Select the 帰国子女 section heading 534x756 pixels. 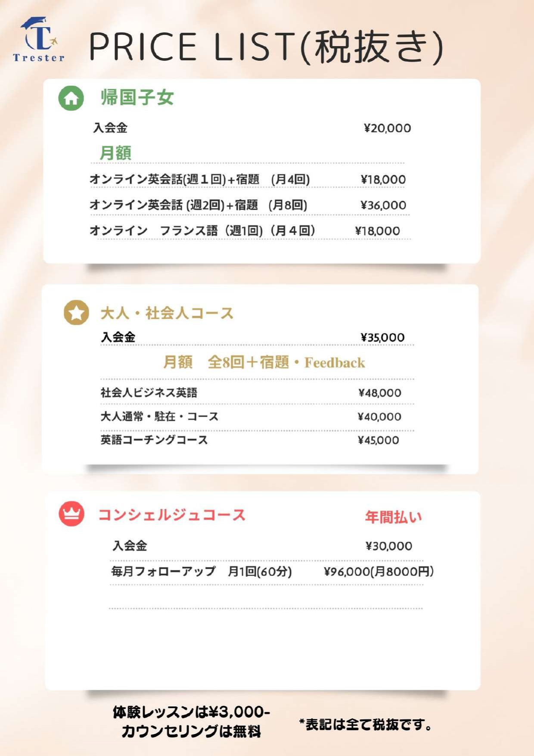(x=137, y=97)
